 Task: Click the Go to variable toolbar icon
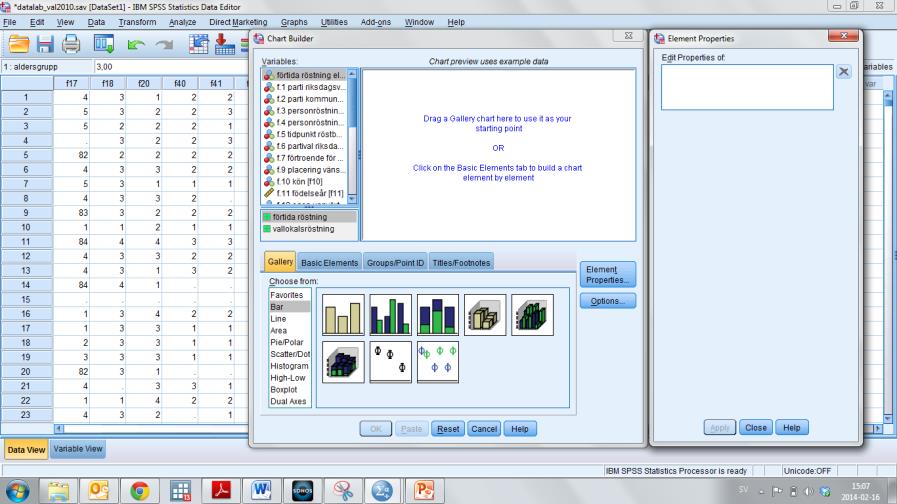[x=225, y=44]
